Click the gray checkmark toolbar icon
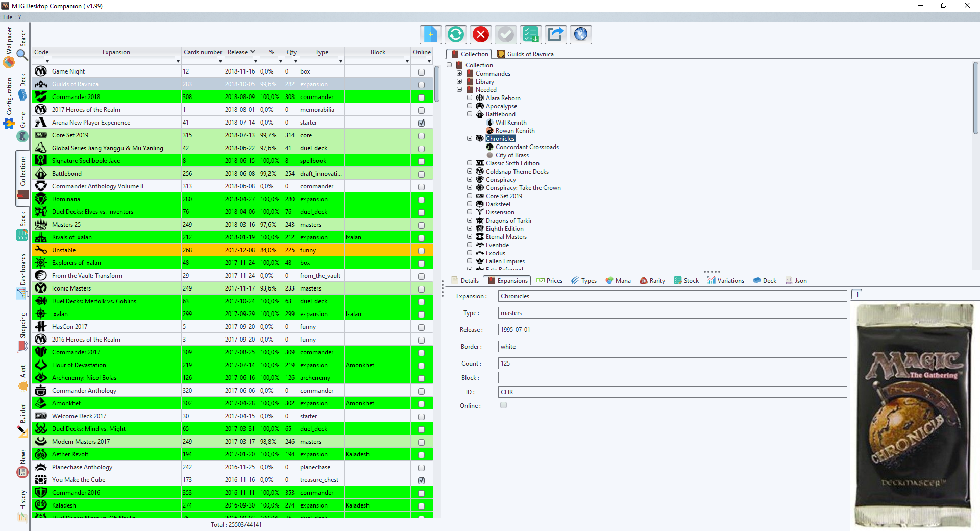980x531 pixels. pyautogui.click(x=506, y=35)
